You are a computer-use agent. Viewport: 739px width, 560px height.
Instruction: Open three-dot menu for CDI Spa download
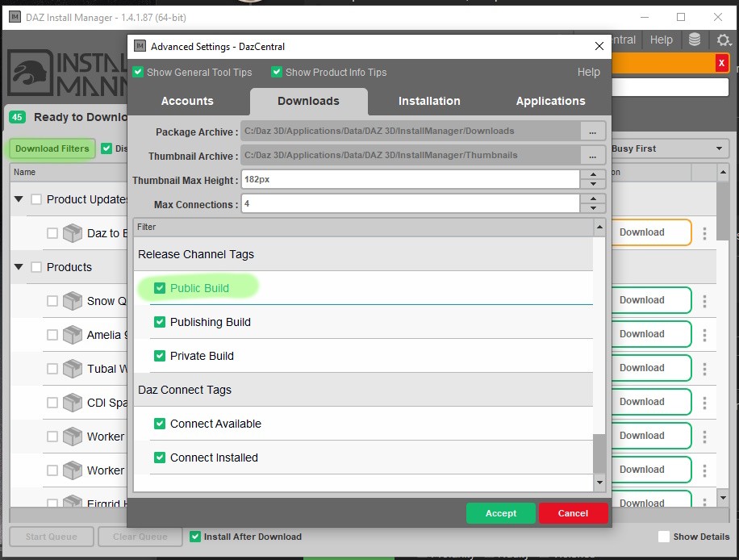704,403
